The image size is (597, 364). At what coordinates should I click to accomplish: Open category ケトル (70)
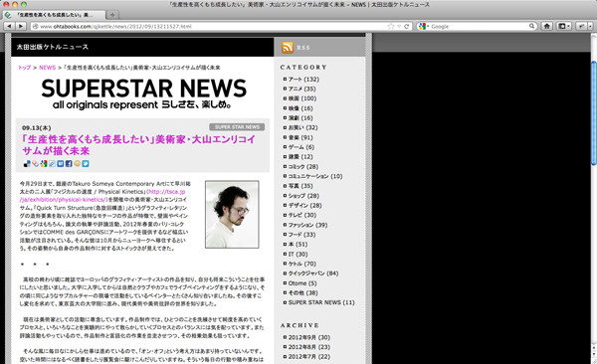click(302, 264)
